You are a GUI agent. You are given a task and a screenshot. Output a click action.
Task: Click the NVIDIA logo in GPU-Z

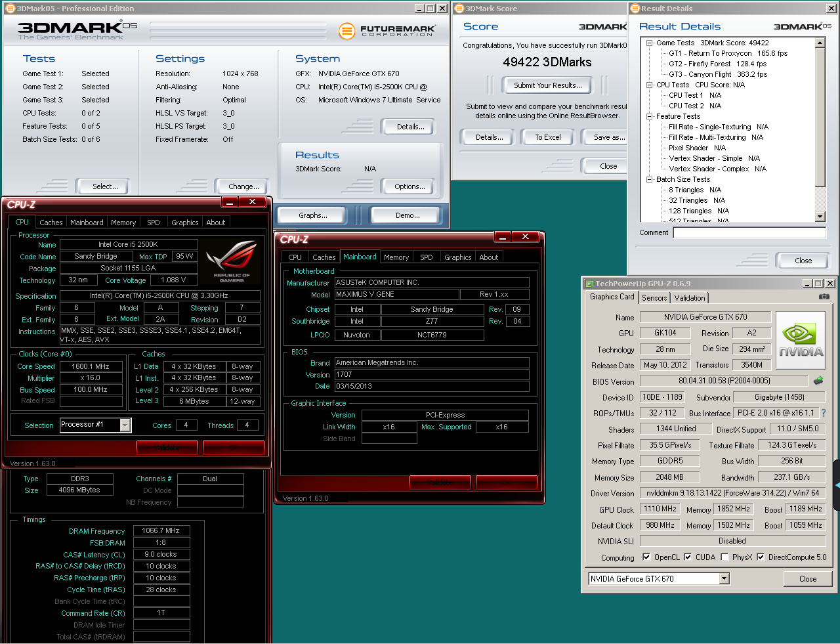pos(801,341)
